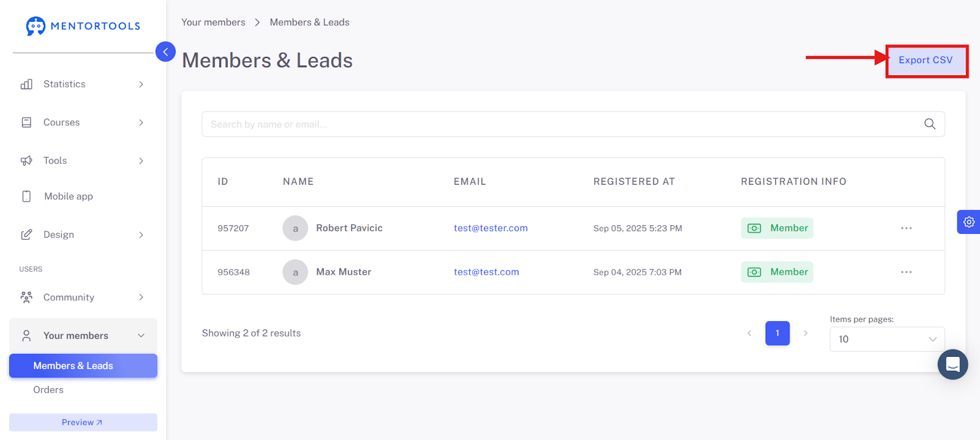Click the ID column header

[223, 182]
